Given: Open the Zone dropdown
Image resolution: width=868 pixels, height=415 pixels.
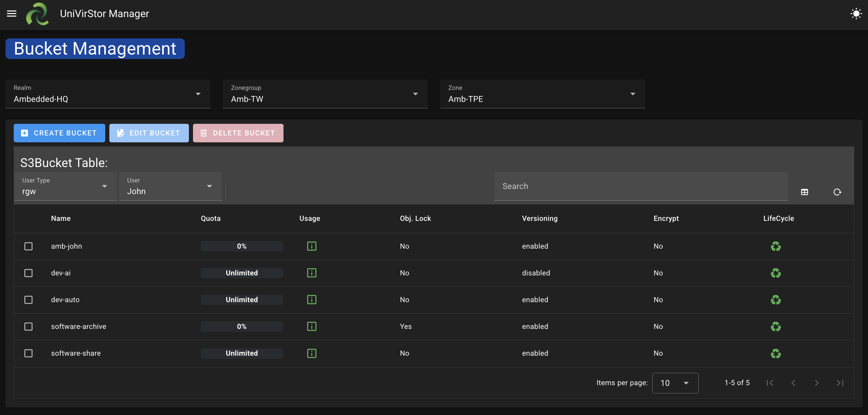Looking at the screenshot, I should pos(543,94).
